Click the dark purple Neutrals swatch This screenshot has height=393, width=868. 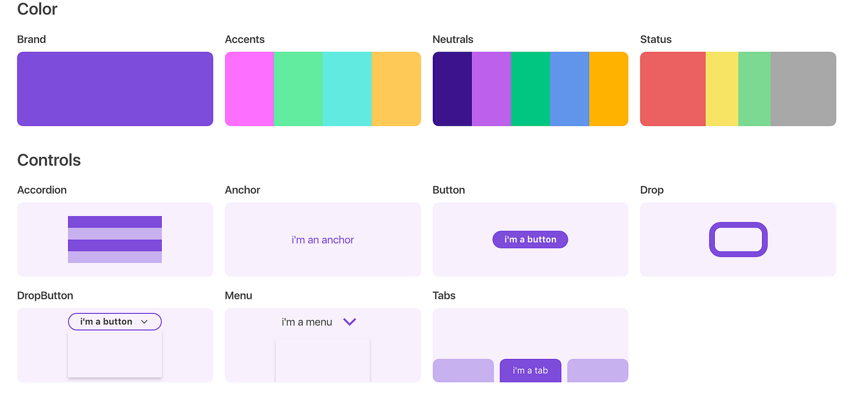pos(451,89)
